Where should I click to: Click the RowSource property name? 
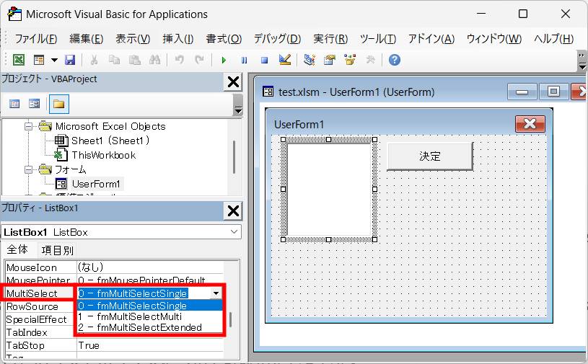click(32, 307)
